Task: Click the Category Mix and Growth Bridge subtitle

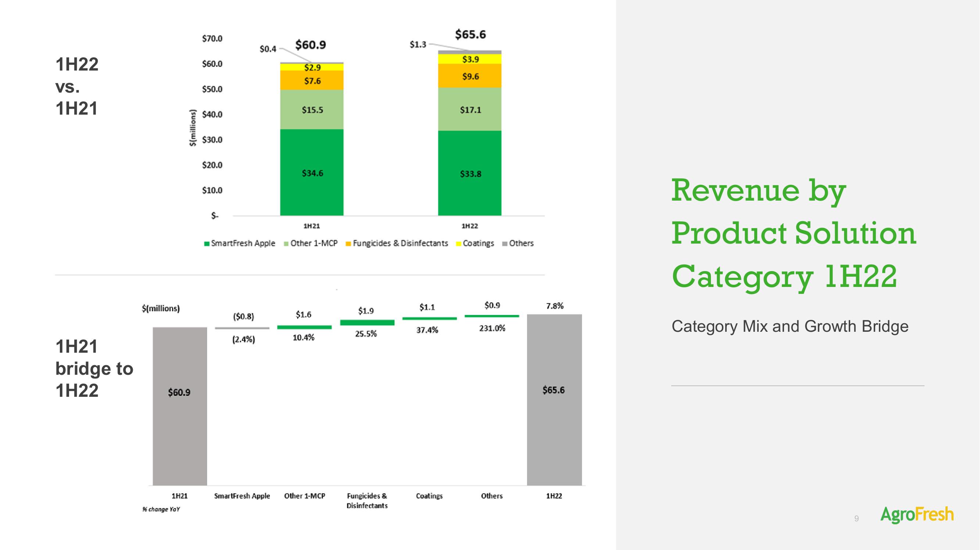Action: click(x=790, y=326)
